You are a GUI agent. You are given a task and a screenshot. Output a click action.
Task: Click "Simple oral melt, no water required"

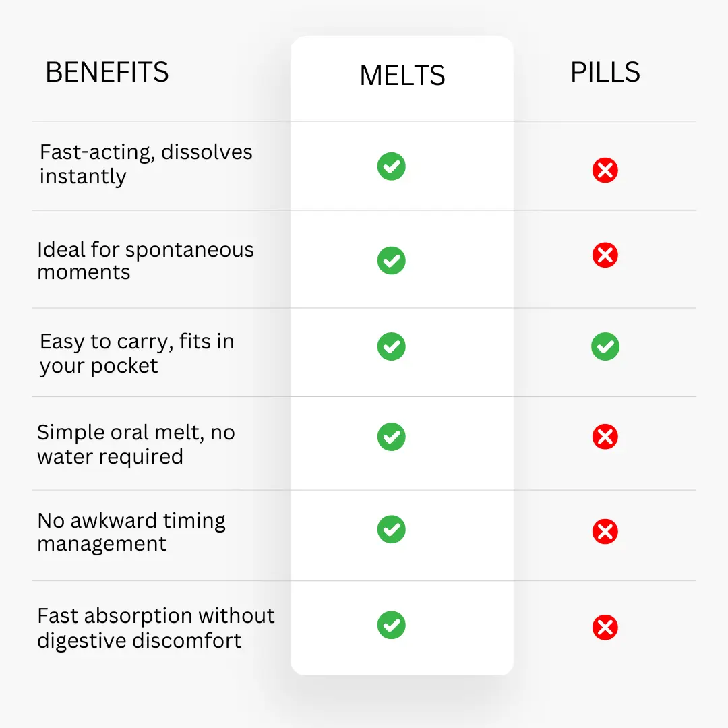click(x=136, y=444)
